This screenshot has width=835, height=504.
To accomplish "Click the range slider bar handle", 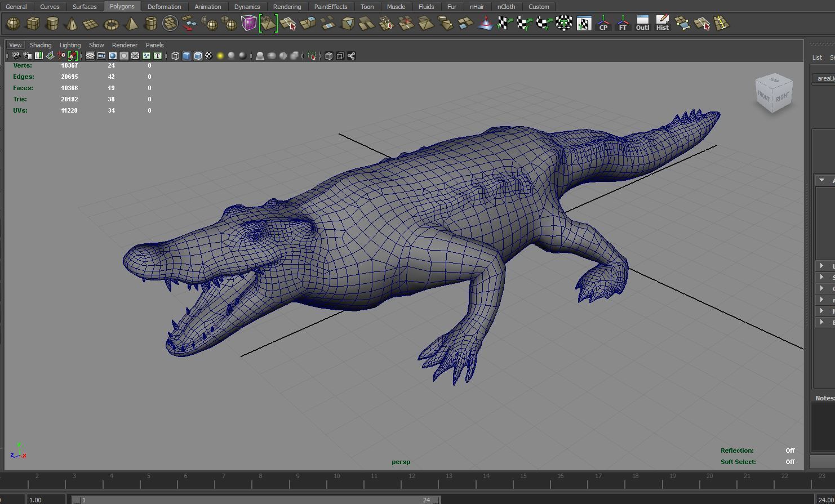I will (256, 499).
